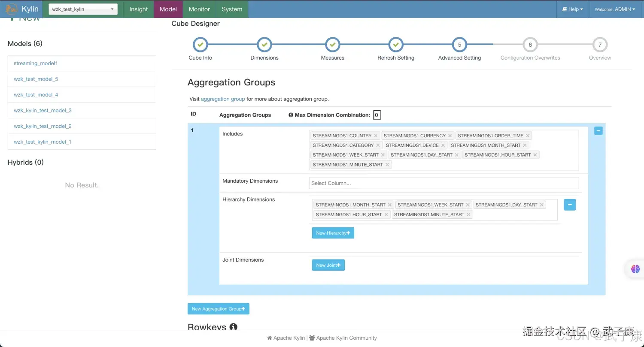Remove STREAMINGDS1.ORDER_TIME tag from Includes
The image size is (644, 347).
[528, 136]
